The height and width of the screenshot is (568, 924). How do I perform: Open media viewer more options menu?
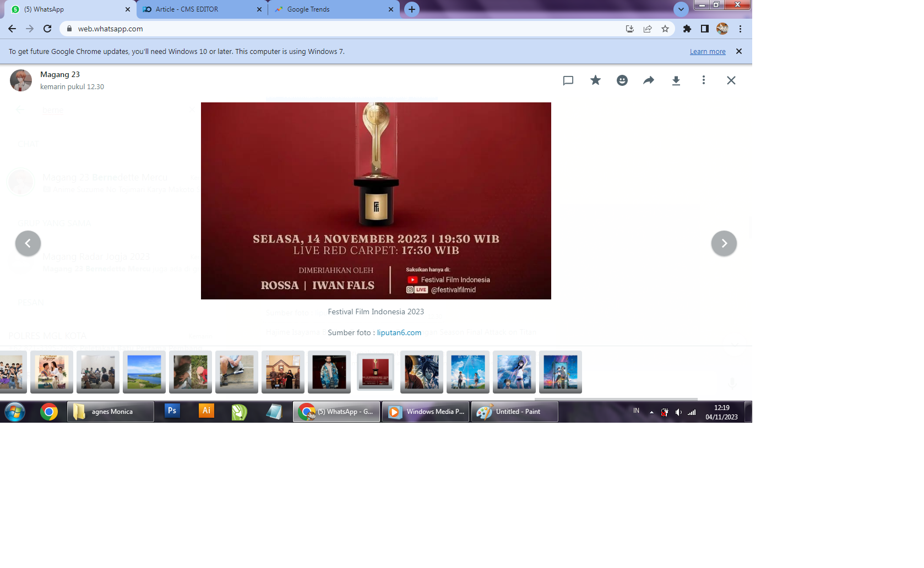pos(703,80)
